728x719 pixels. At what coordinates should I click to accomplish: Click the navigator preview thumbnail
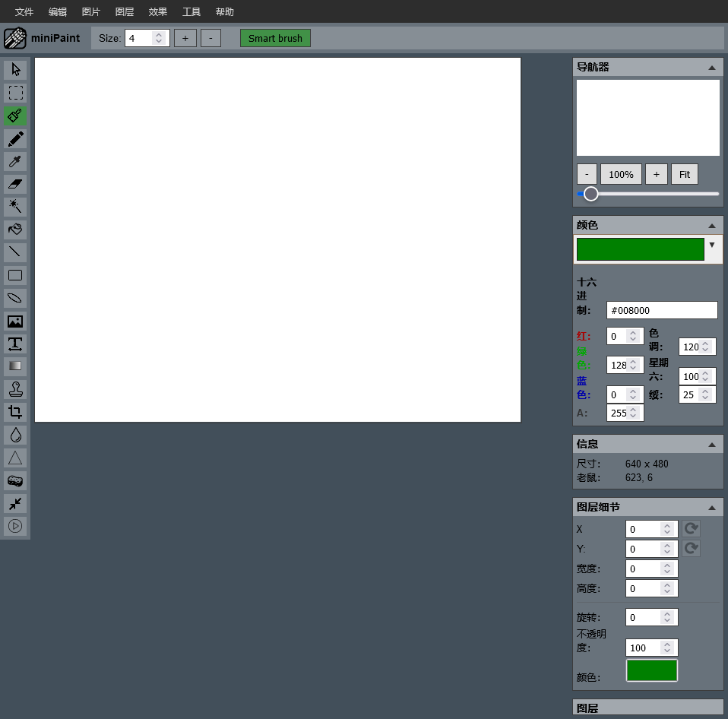tap(648, 118)
